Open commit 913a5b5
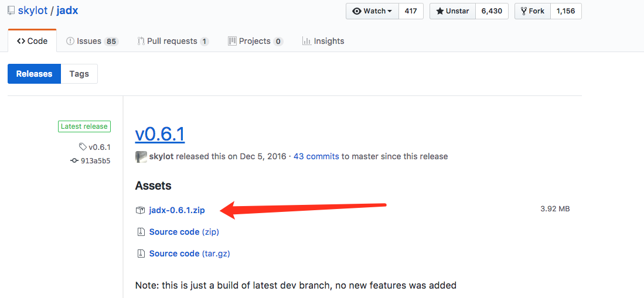Screen dimensions: 644x298 point(96,160)
